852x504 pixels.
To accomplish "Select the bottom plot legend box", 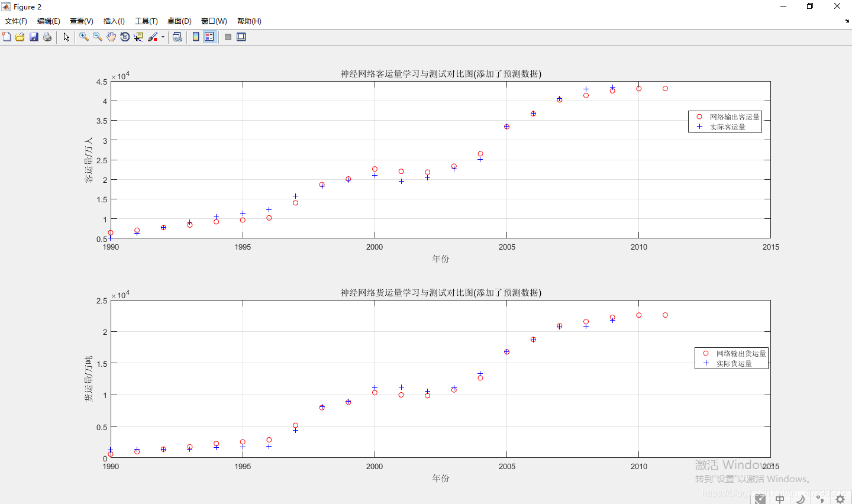I will [731, 358].
